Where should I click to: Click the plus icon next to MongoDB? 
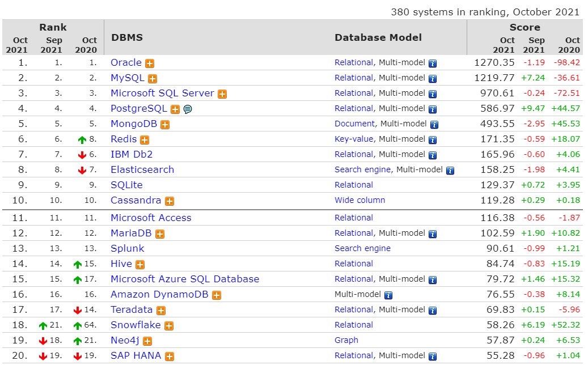pyautogui.click(x=165, y=125)
